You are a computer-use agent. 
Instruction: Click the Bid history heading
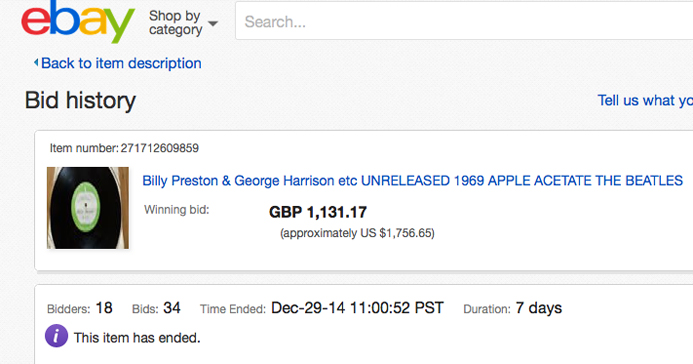[80, 100]
